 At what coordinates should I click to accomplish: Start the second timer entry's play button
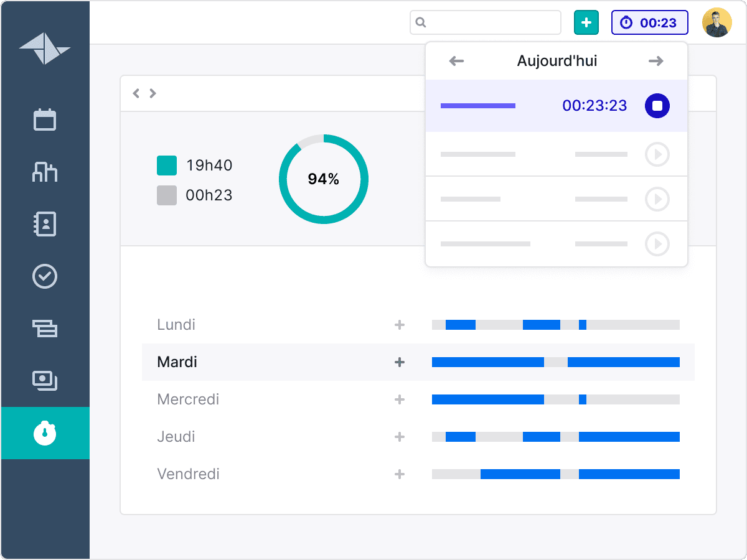pyautogui.click(x=657, y=154)
